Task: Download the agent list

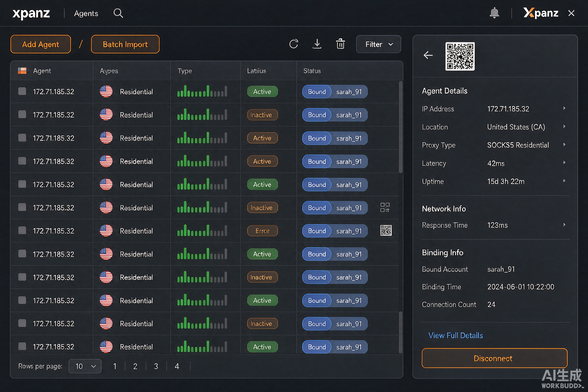Action: [317, 44]
